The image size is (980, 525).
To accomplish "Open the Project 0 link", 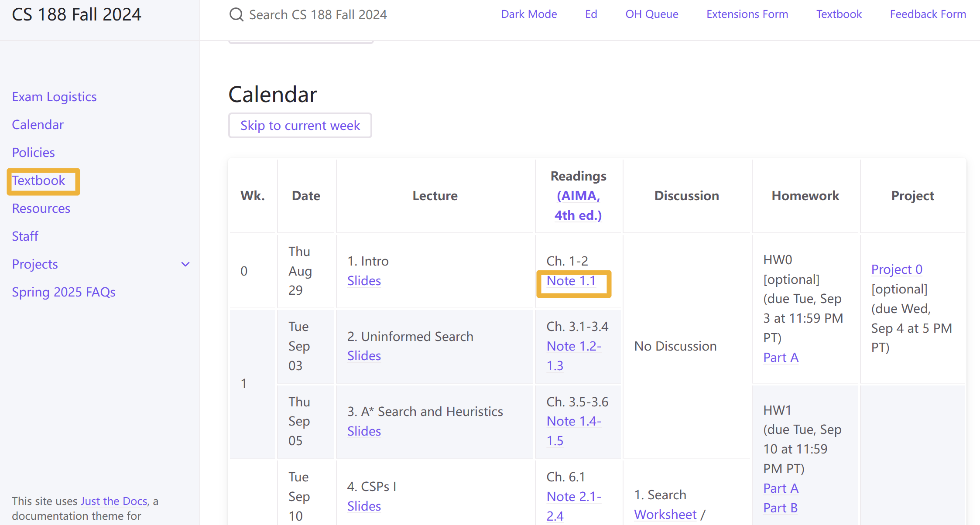I will [x=897, y=269].
